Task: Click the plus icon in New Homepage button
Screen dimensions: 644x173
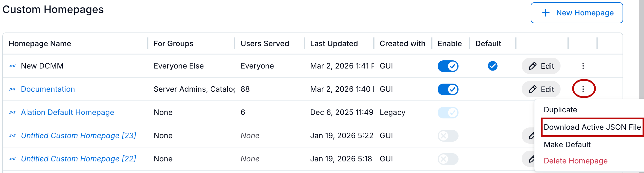Action: pyautogui.click(x=546, y=13)
